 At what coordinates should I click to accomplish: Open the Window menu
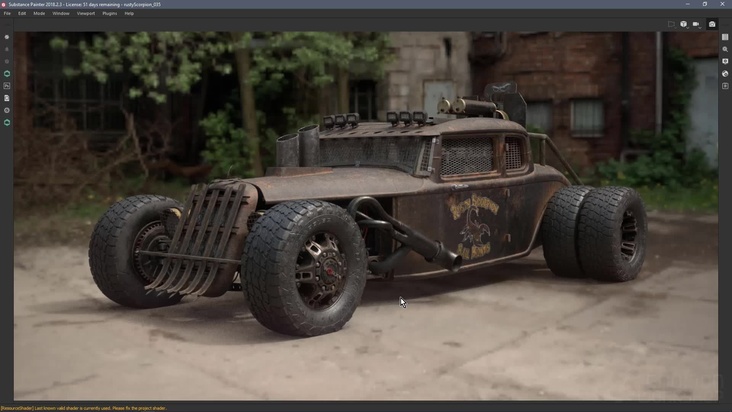coord(61,14)
